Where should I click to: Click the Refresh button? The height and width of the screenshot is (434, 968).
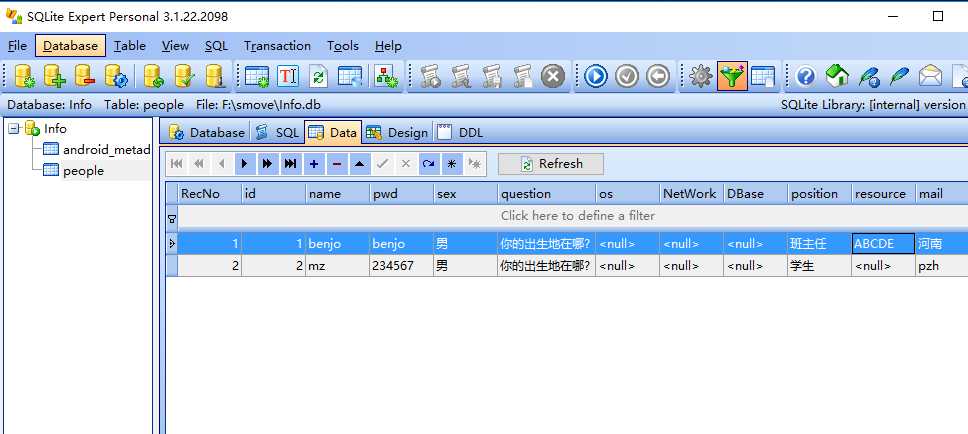(551, 164)
